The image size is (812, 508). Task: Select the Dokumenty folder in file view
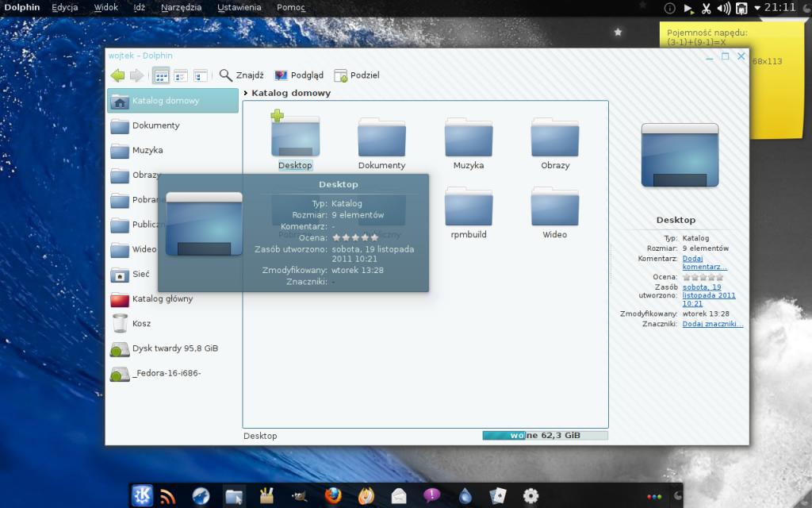(x=381, y=144)
